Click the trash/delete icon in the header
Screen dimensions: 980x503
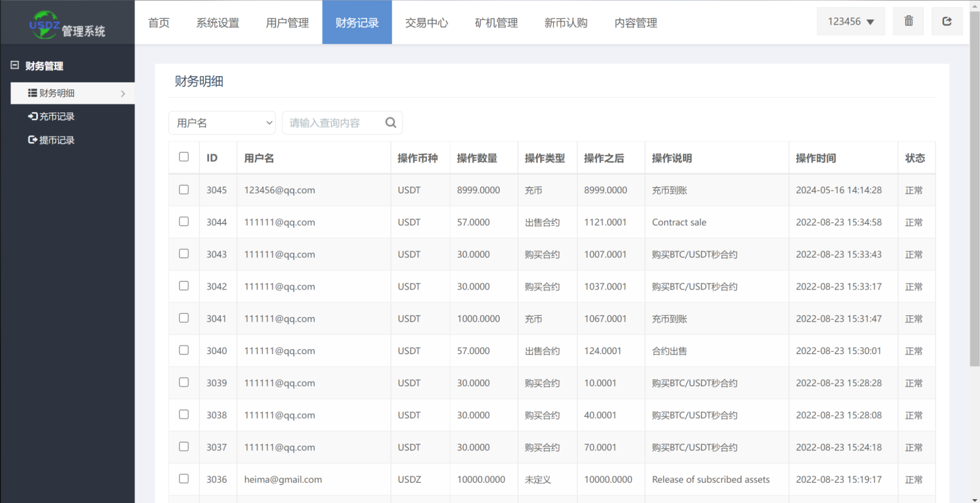point(908,21)
